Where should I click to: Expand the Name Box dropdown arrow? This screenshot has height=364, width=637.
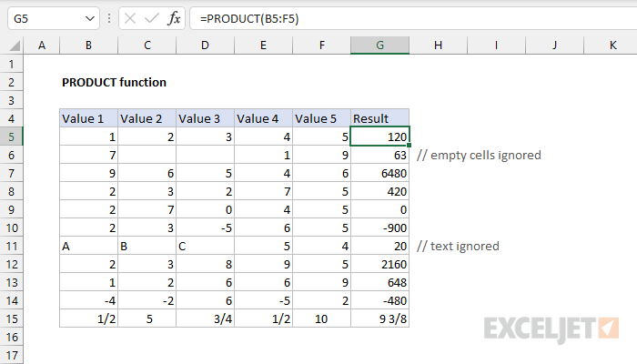(x=90, y=19)
